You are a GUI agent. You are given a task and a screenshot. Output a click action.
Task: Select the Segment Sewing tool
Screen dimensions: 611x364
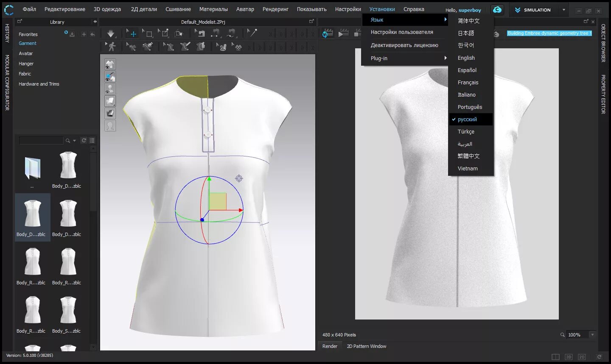coord(216,33)
